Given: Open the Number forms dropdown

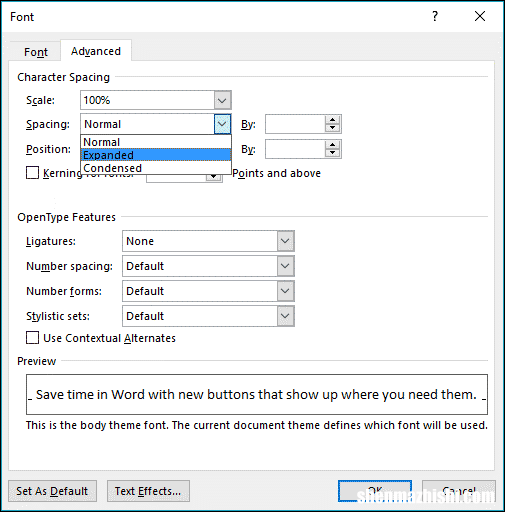Looking at the screenshot, I should pos(285,291).
